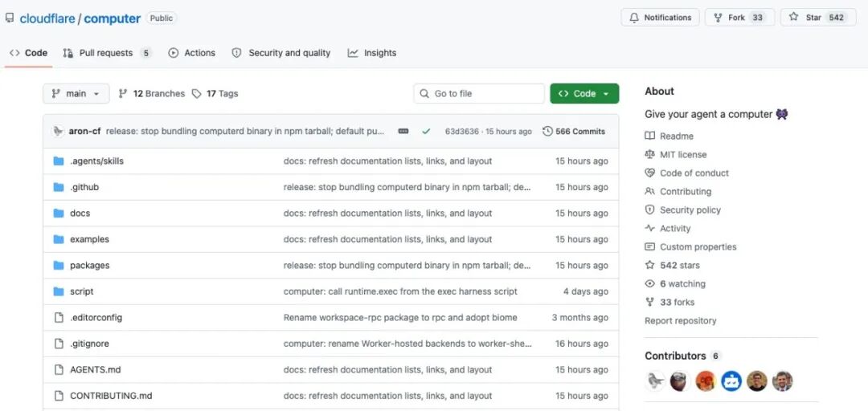
Task: Open the MIT license link
Action: [x=683, y=155]
